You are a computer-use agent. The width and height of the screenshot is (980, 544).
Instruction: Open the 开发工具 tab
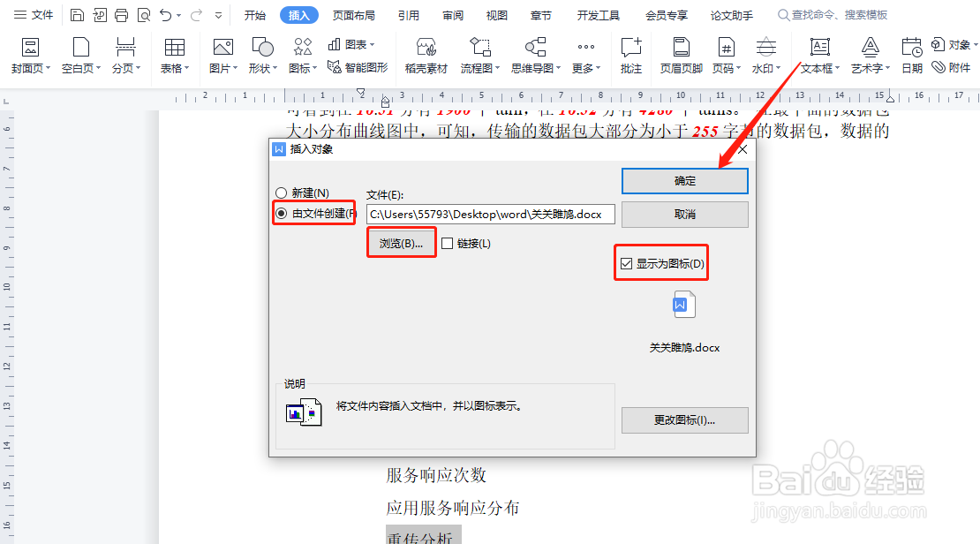[x=599, y=15]
